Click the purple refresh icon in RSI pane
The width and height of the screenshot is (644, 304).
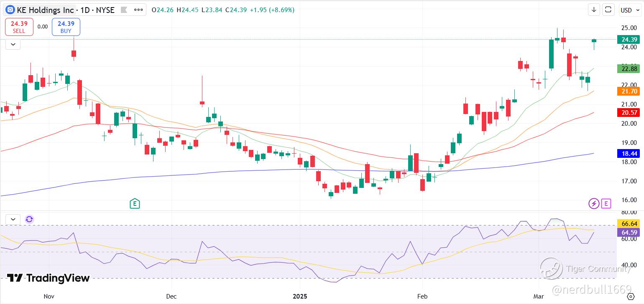coord(29,219)
